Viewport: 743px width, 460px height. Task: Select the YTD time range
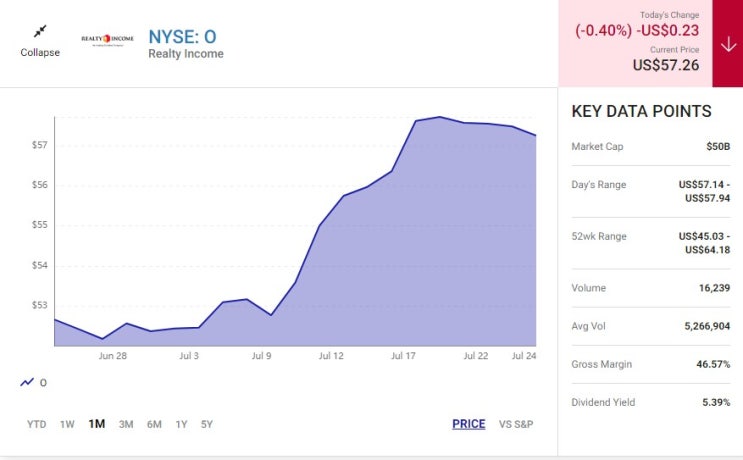[36, 424]
